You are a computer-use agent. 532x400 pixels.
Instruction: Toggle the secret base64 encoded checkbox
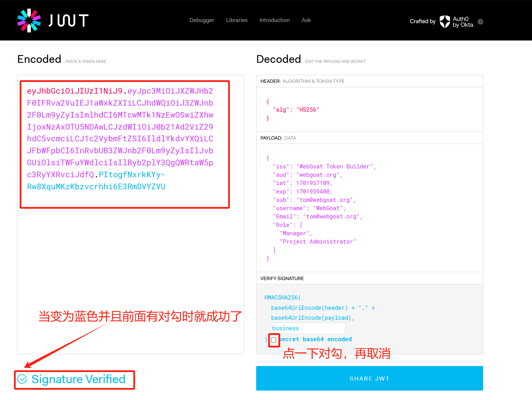(274, 340)
